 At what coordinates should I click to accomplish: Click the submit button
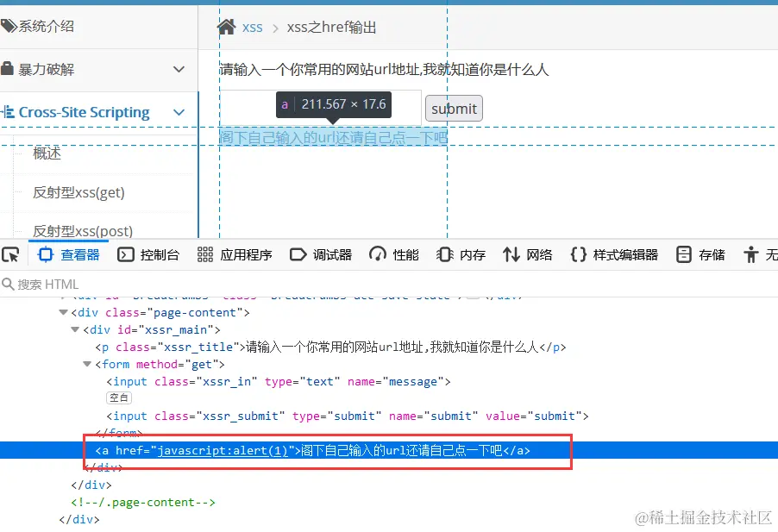pyautogui.click(x=454, y=109)
